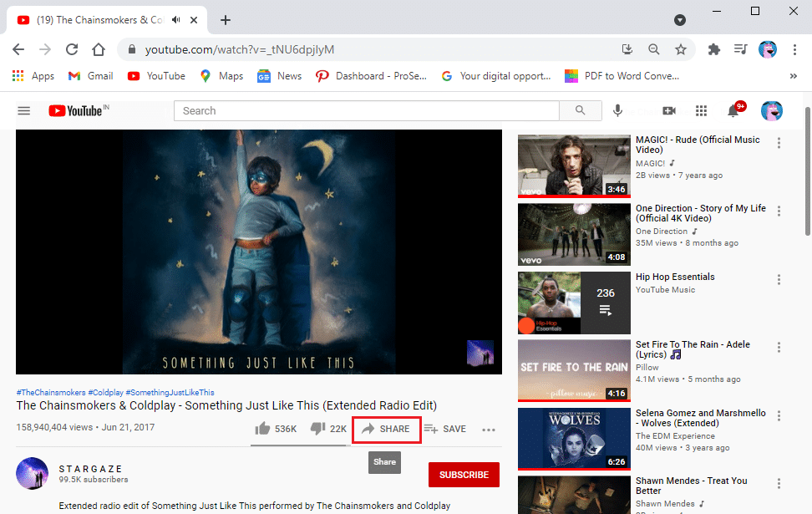Mute the tab using the speaker icon

coord(175,20)
